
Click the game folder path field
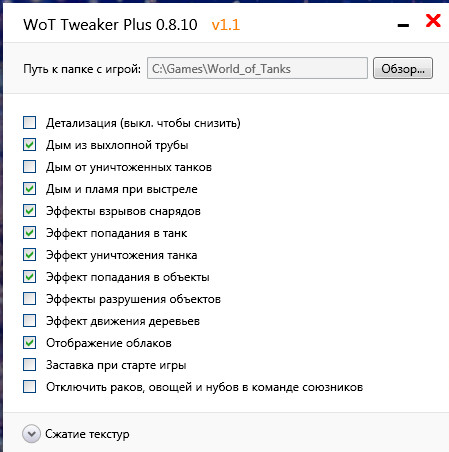point(257,68)
